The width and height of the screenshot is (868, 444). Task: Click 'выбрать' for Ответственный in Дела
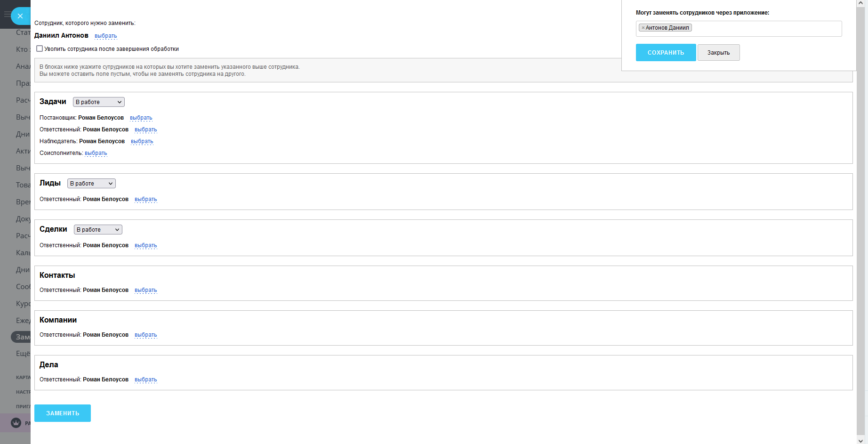pyautogui.click(x=146, y=379)
